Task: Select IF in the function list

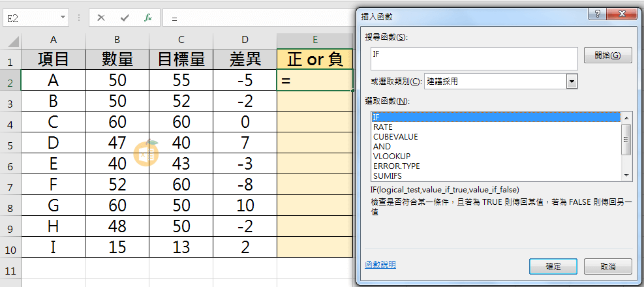Action: click(495, 117)
